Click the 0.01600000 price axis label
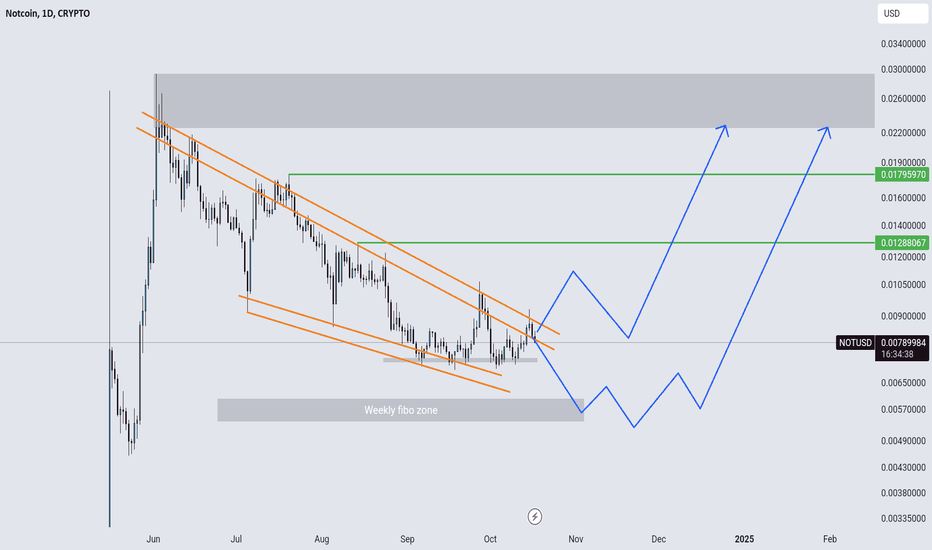 click(903, 197)
